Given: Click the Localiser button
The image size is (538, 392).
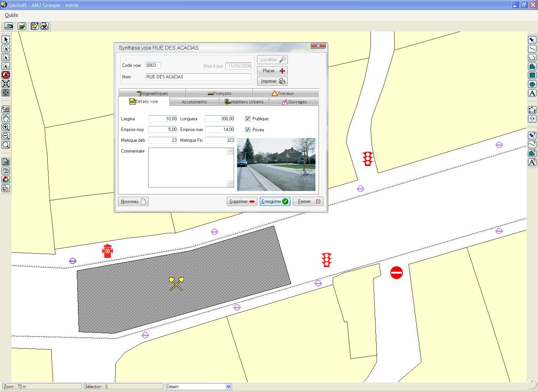Looking at the screenshot, I should coord(272,60).
